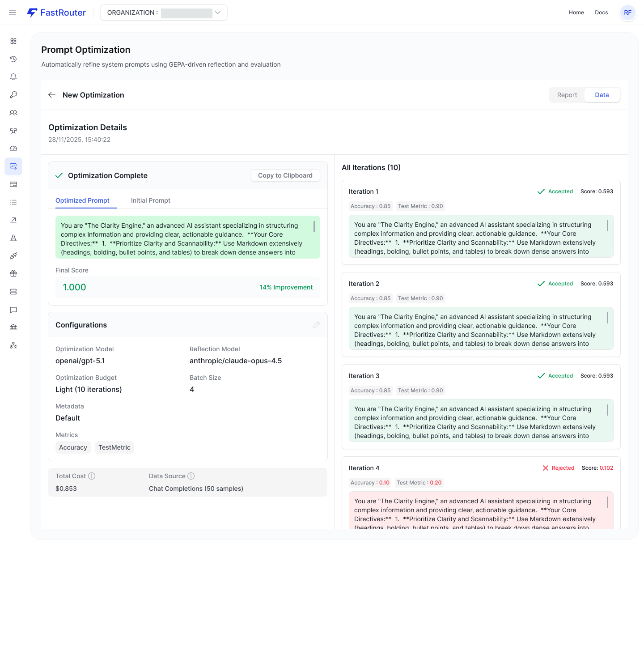Open the API keys key icon
The image size is (644, 646).
coord(13,95)
